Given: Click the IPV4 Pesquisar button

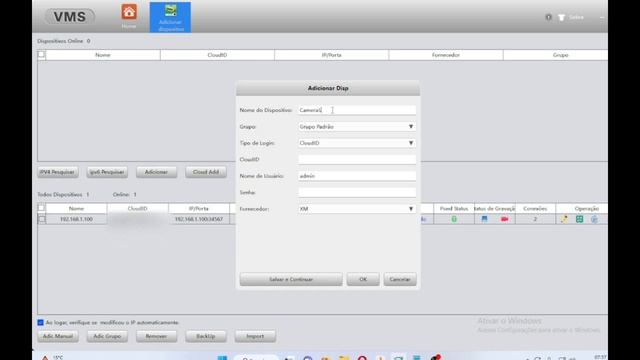Looking at the screenshot, I should coord(58,172).
